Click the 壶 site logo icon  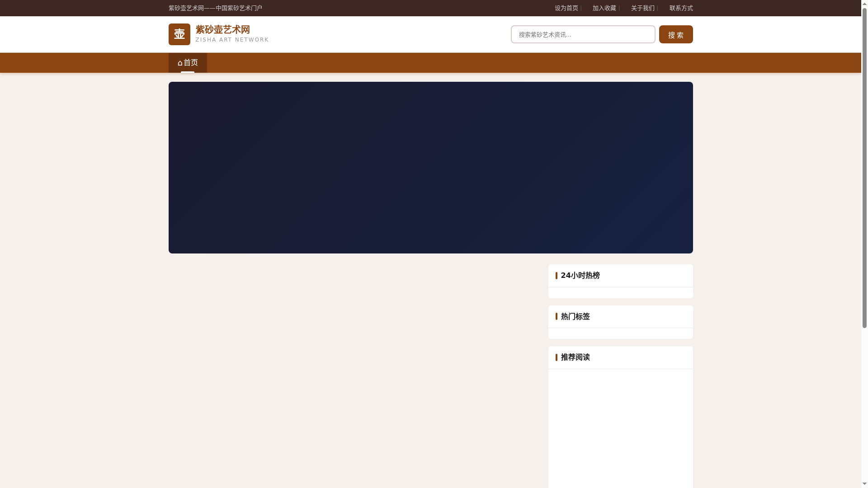[x=179, y=34]
